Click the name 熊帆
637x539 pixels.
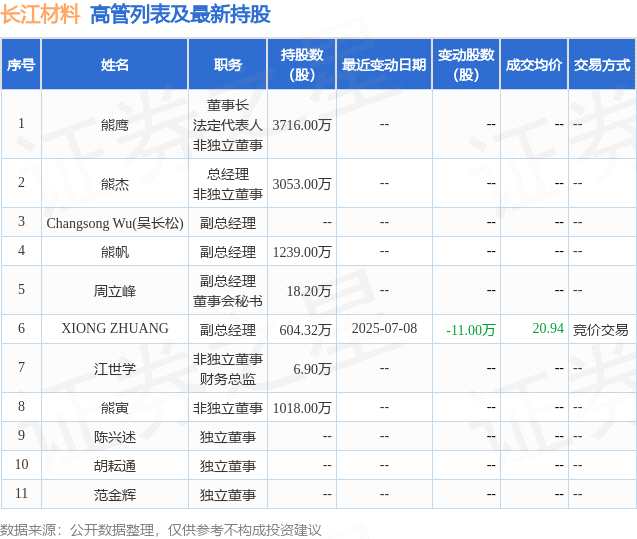tap(115, 252)
